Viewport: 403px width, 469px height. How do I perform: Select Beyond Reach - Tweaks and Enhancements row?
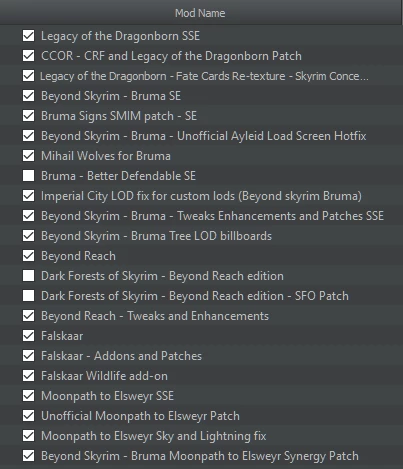[201, 316]
